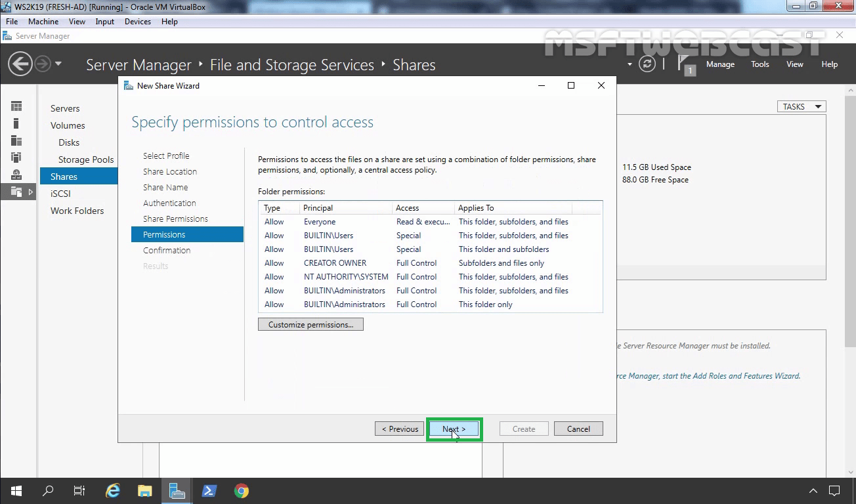856x504 pixels.
Task: Select the Local Server icon in the sidebar
Action: 16,123
